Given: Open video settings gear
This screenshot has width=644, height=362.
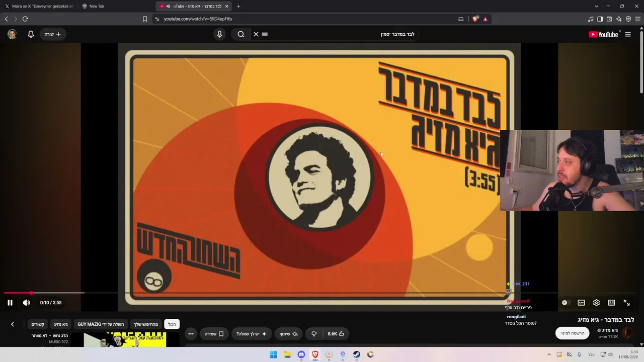Looking at the screenshot, I should click(x=596, y=303).
